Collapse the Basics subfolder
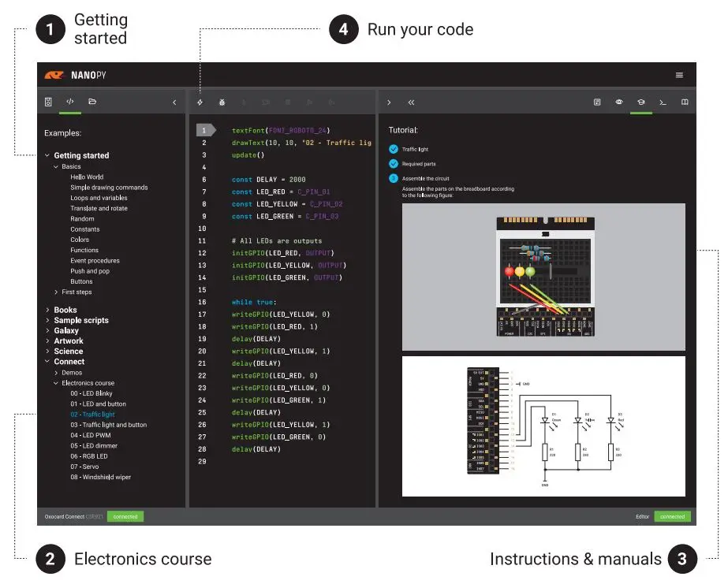The image size is (728, 584). click(x=56, y=166)
